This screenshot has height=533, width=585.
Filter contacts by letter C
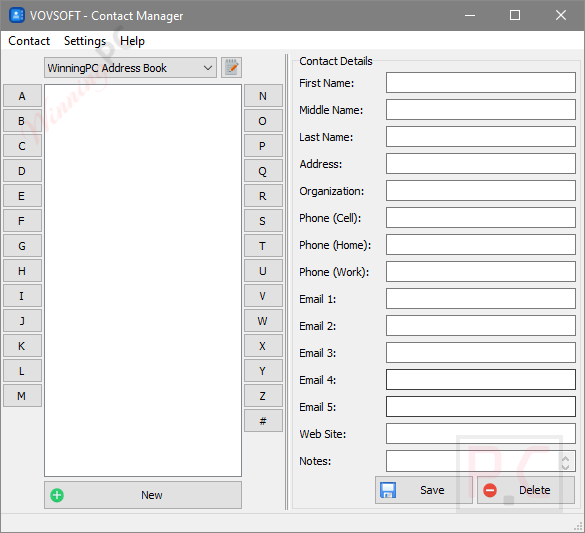coord(22,146)
